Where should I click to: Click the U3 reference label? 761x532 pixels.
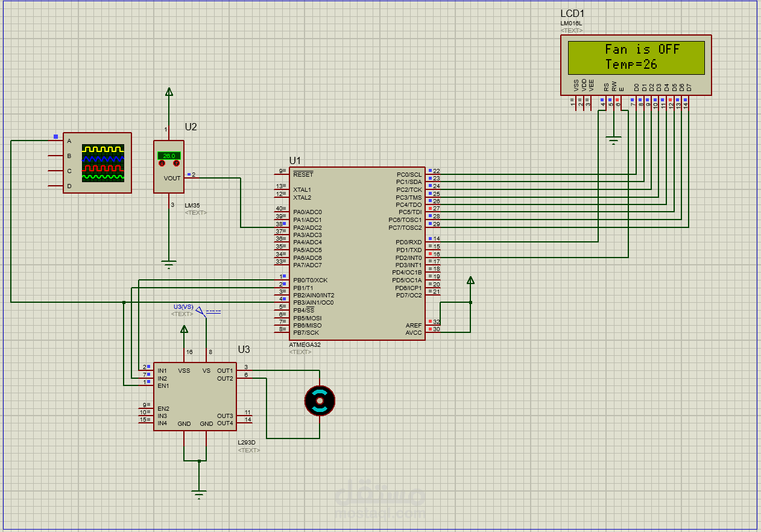click(x=244, y=349)
